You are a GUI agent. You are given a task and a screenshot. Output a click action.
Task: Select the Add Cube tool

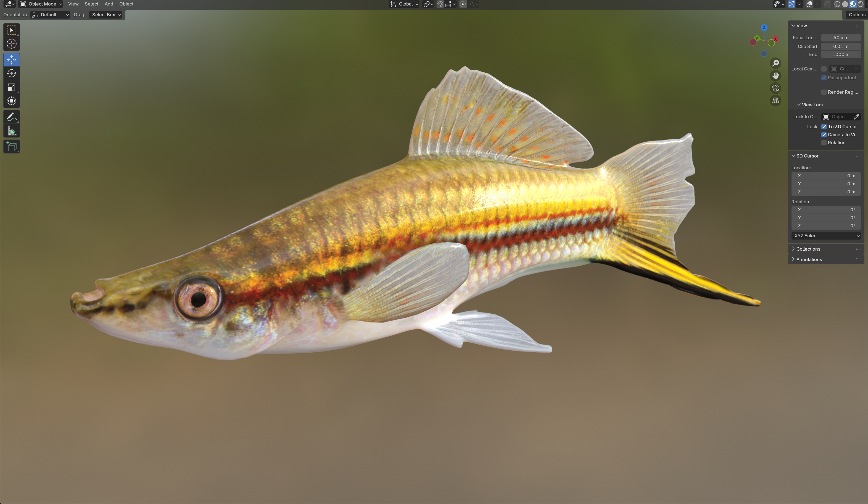tap(11, 147)
